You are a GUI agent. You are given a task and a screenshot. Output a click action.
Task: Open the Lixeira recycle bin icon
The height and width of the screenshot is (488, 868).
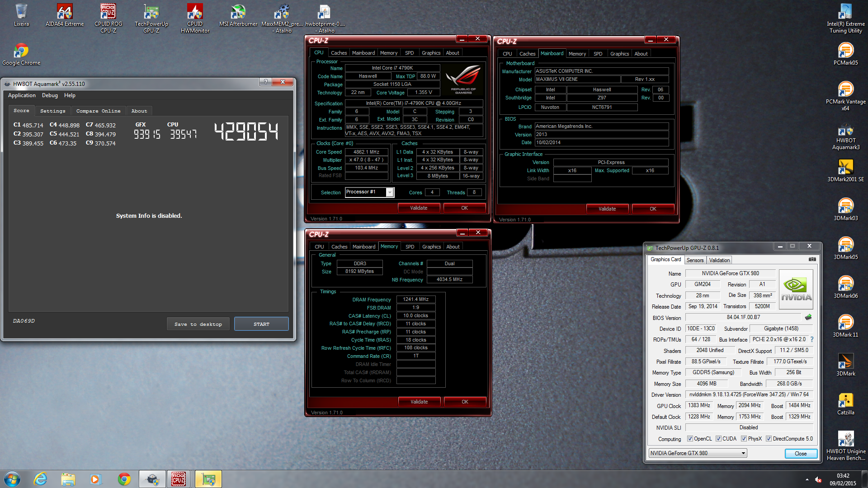tap(21, 15)
